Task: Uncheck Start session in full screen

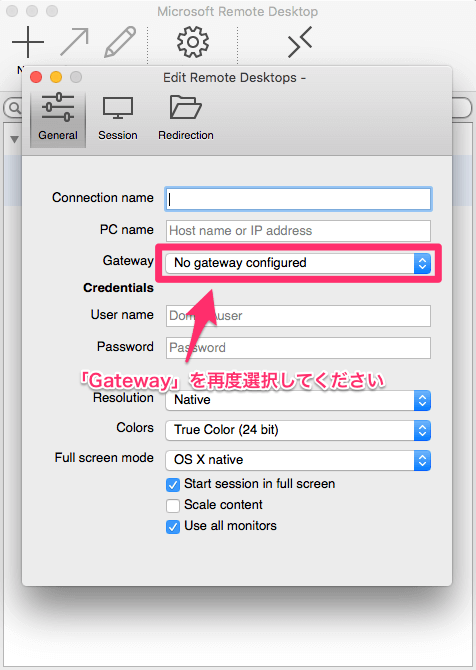Action: coord(173,485)
